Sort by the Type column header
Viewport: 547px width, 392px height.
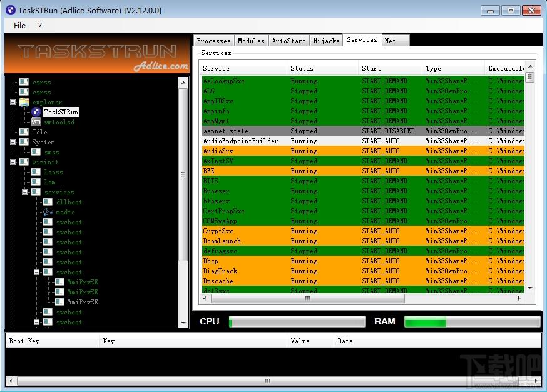coord(454,68)
